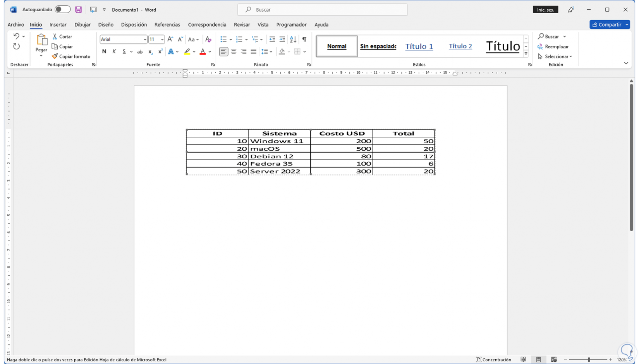This screenshot has width=639, height=364.
Task: Expand the Estilos gallery more arrow
Action: click(x=526, y=54)
